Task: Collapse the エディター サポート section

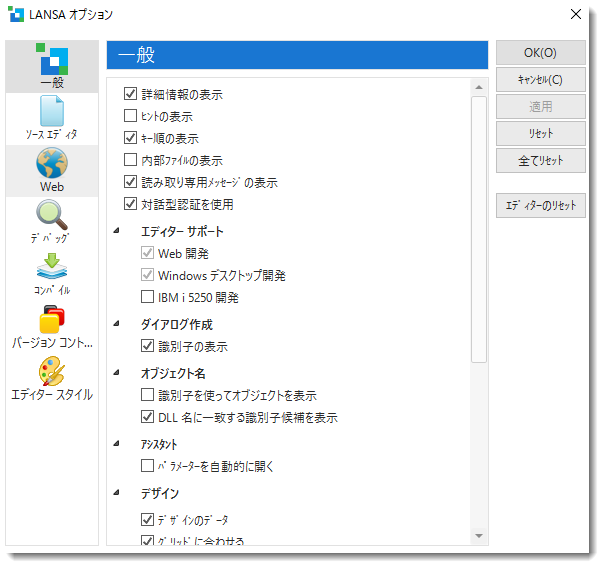Action: point(116,231)
